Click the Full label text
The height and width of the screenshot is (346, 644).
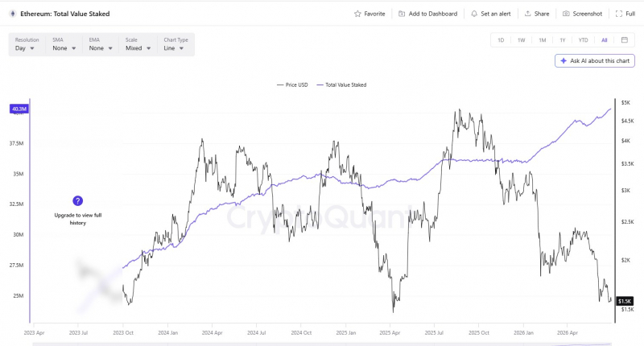630,14
